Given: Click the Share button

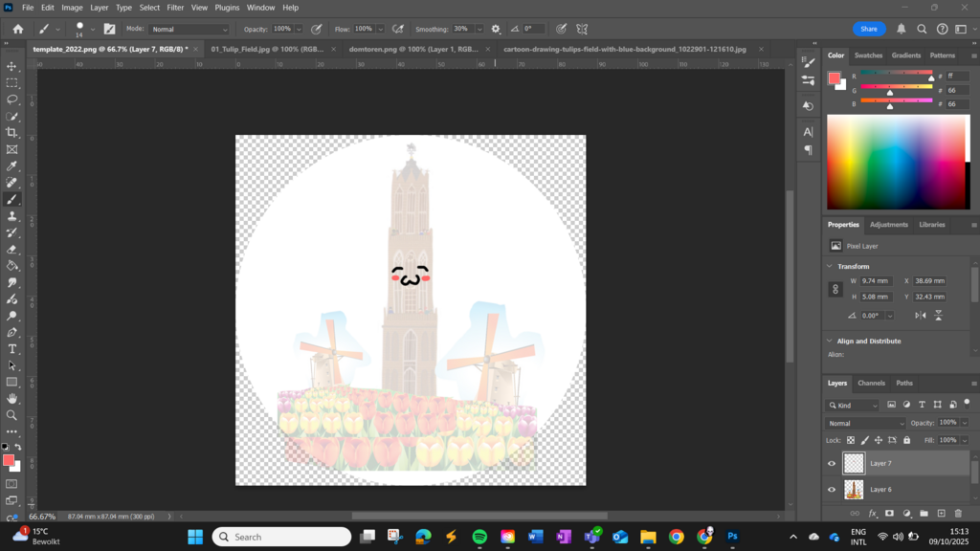Looking at the screenshot, I should click(868, 29).
